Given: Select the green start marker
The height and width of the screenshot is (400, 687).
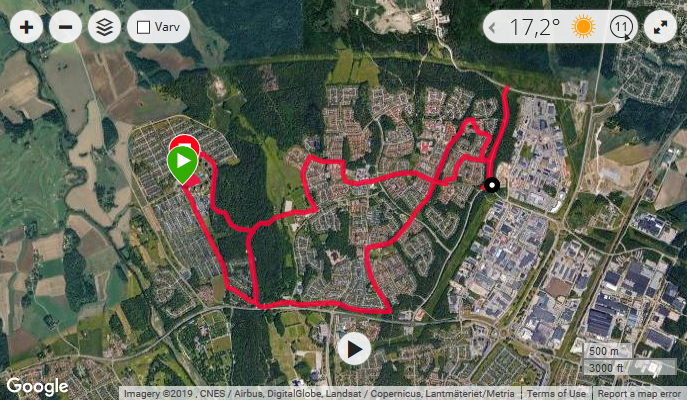Looking at the screenshot, I should (183, 164).
